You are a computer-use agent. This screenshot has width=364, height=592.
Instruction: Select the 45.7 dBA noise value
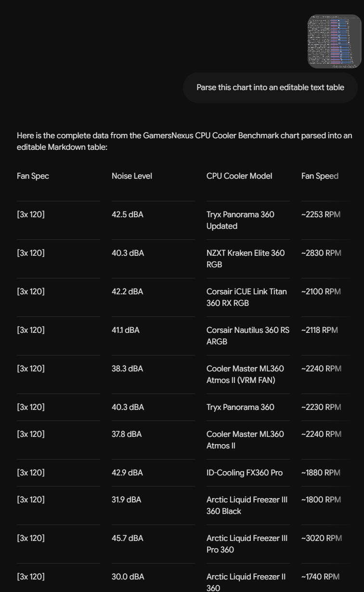[128, 538]
